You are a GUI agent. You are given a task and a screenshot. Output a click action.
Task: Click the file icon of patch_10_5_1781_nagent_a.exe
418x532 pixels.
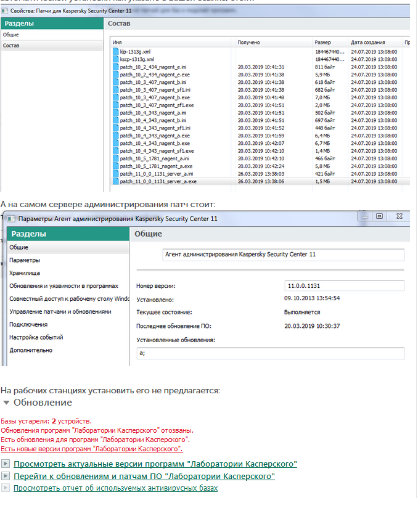(115, 166)
